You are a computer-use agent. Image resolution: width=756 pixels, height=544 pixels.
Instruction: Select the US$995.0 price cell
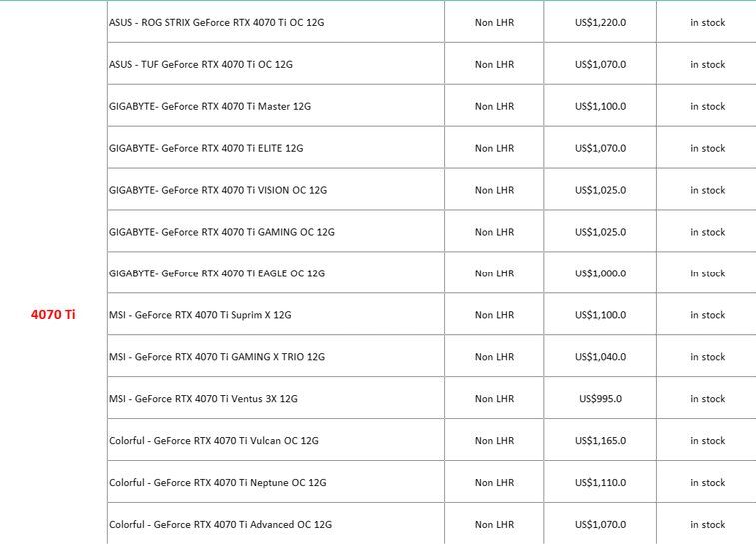600,399
